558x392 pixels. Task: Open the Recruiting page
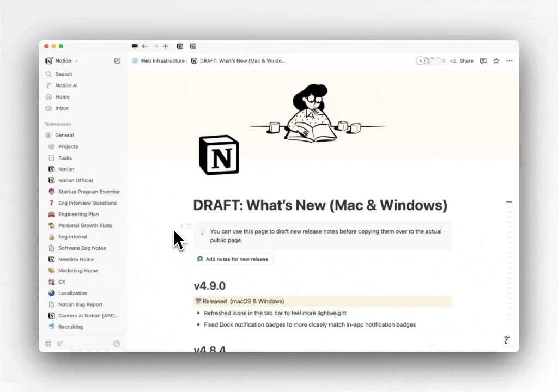pos(70,327)
